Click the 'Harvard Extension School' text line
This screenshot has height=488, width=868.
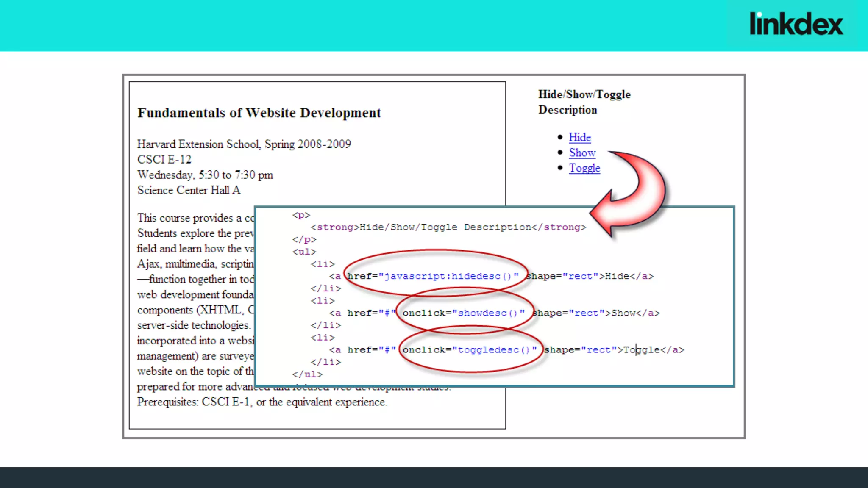point(244,144)
